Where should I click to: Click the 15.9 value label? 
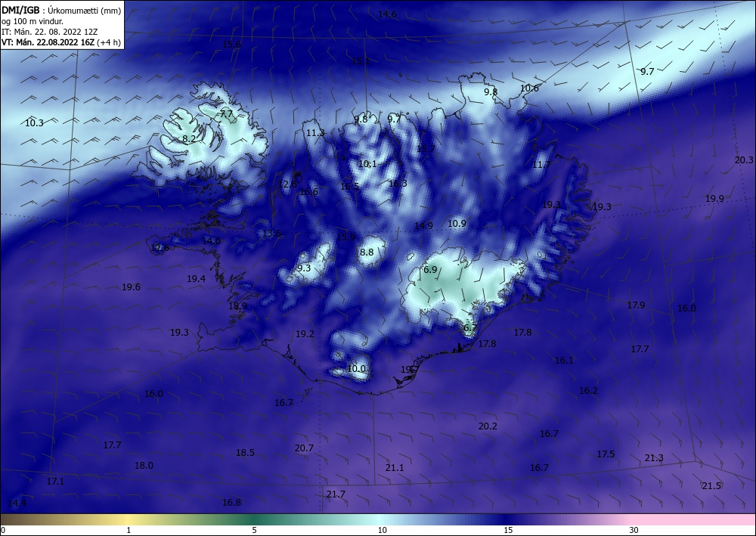345,237
